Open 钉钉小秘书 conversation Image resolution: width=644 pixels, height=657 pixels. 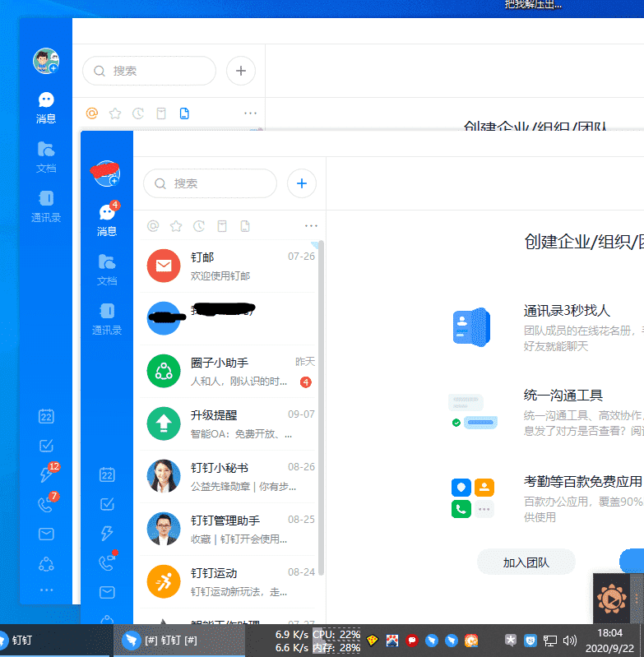(229, 476)
